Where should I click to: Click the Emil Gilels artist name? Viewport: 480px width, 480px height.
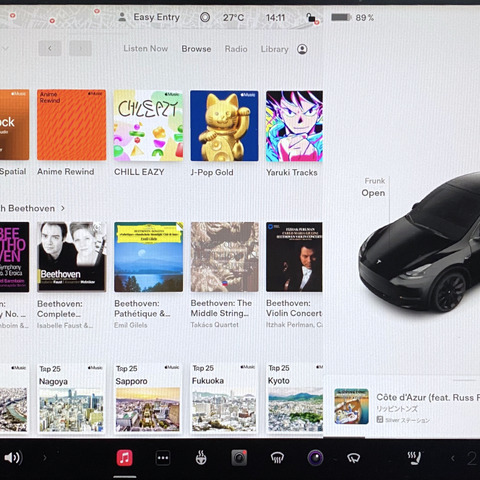130,325
